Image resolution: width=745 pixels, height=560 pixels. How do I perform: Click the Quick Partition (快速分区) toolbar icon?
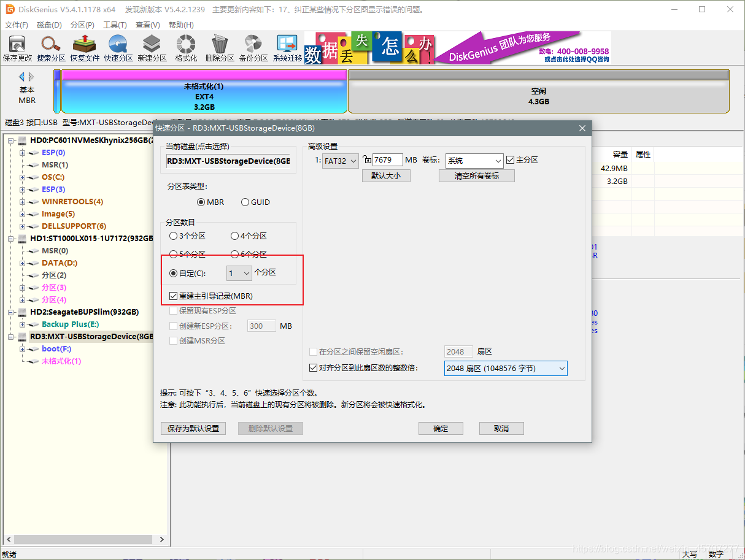click(x=118, y=48)
